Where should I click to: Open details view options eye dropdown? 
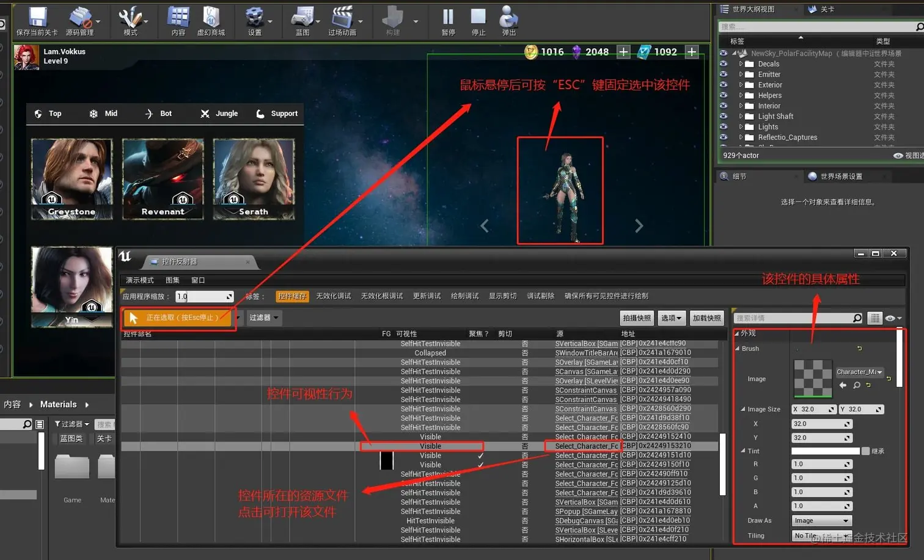coord(893,318)
